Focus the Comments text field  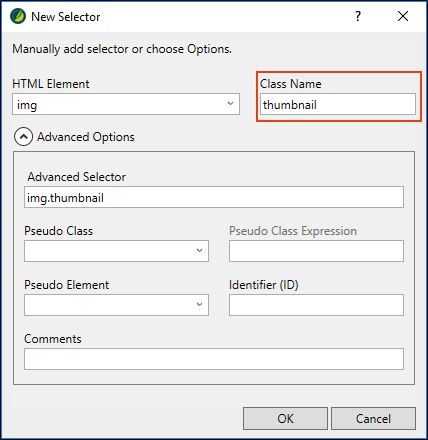(214, 359)
